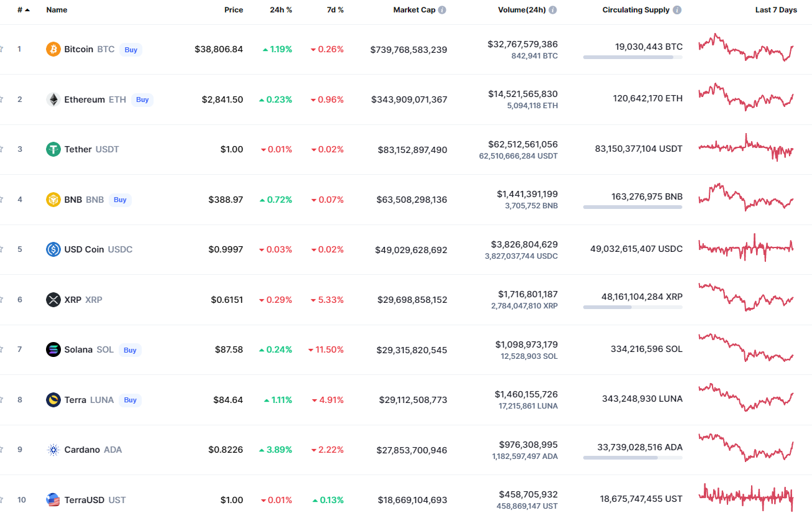Screen dimensions: 812x523
Task: Click the Ethereum logo icon
Action: tap(53, 100)
